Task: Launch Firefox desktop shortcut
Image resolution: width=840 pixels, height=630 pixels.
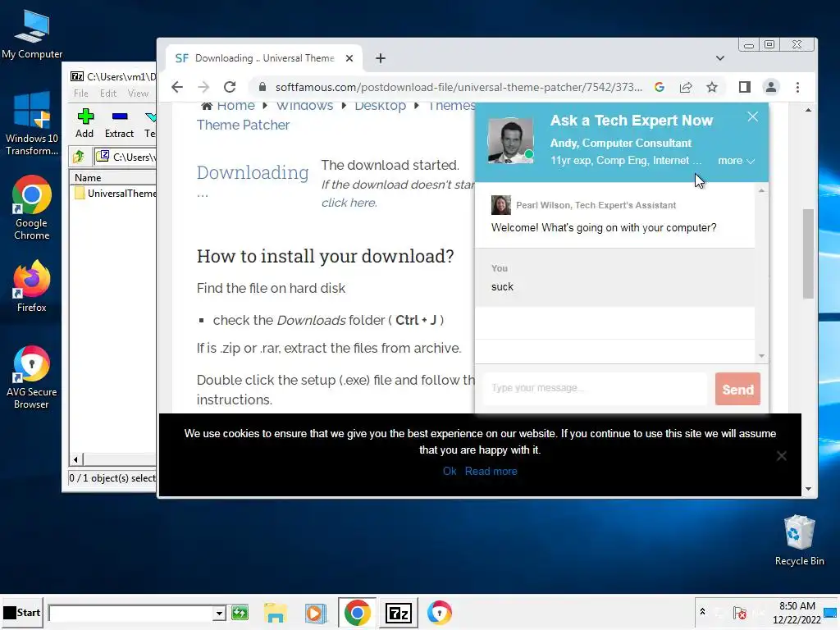Action: (x=32, y=286)
